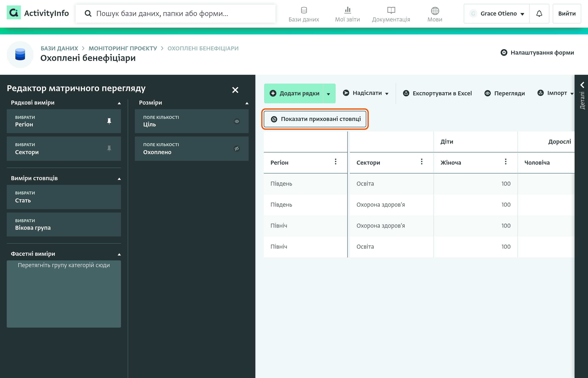Image resolution: width=588 pixels, height=378 pixels.
Task: Toggle the pin on the Сектори dimension
Action: pos(109,148)
